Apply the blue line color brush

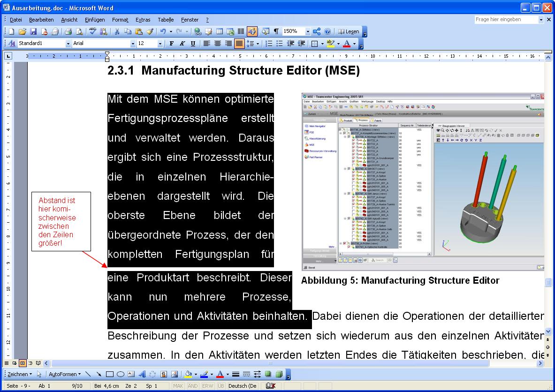204,374
